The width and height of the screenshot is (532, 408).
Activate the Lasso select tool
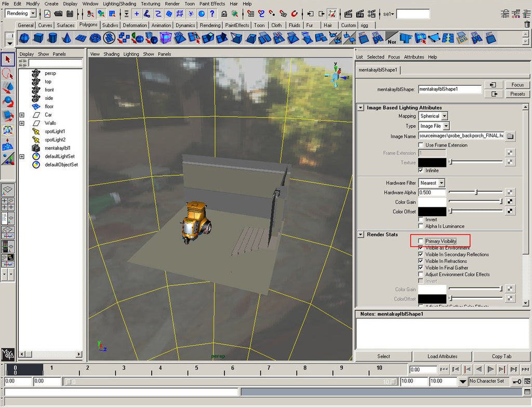[x=8, y=73]
